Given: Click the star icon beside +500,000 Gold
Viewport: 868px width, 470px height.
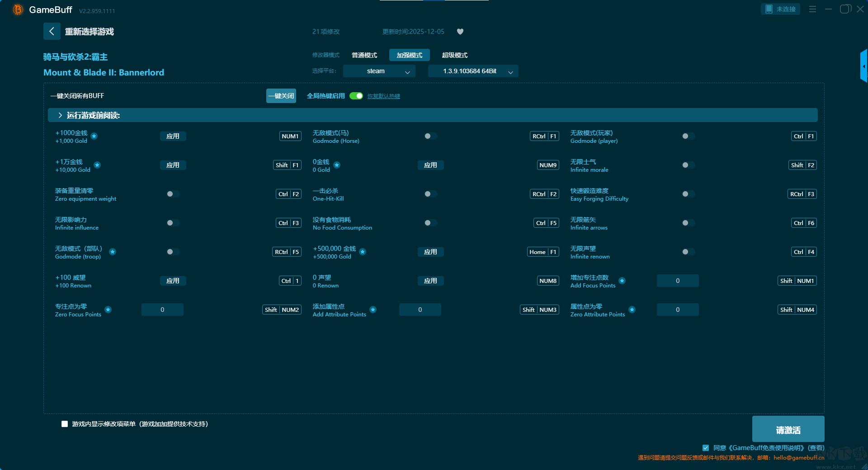Looking at the screenshot, I should pyautogui.click(x=363, y=252).
